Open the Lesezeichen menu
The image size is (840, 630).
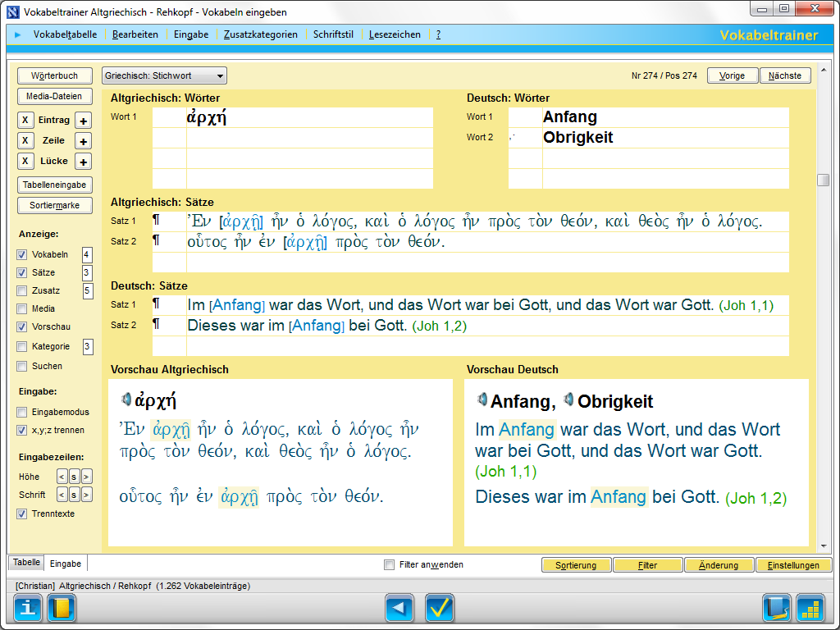(x=395, y=34)
